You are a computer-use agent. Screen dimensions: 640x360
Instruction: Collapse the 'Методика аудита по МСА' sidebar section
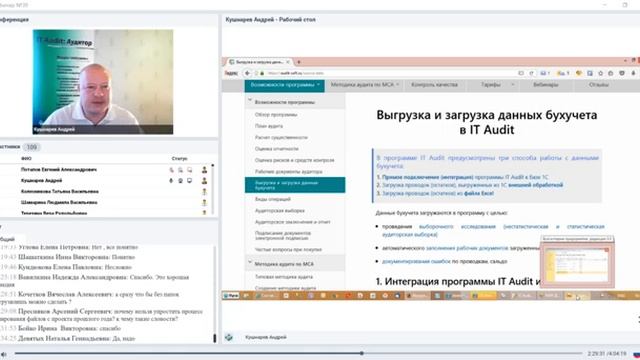click(x=250, y=263)
